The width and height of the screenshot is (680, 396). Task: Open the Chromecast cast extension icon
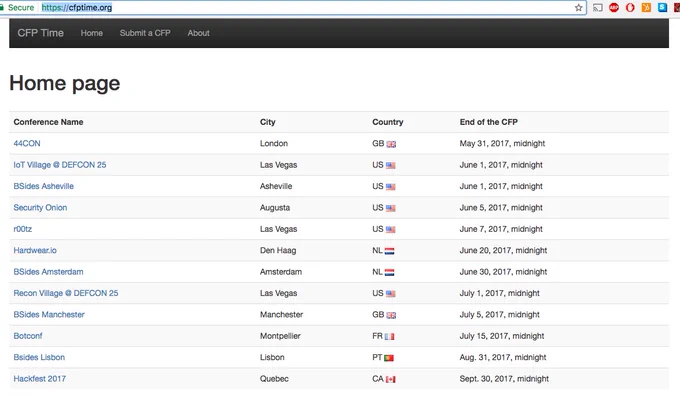pos(598,7)
